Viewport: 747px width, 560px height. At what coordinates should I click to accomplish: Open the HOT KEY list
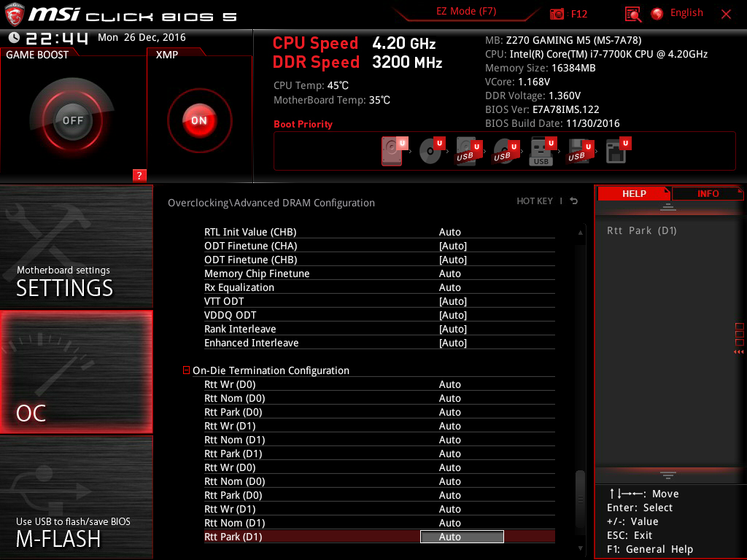535,201
